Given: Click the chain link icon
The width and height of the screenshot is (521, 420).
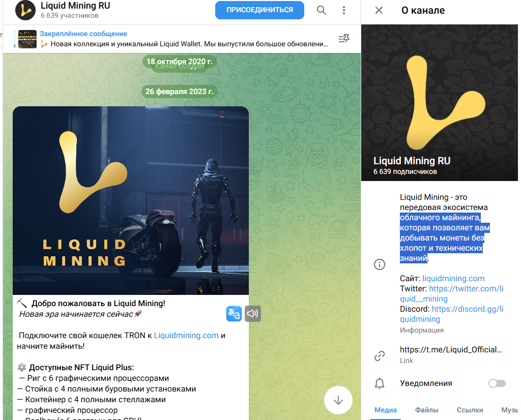Looking at the screenshot, I should click(380, 355).
